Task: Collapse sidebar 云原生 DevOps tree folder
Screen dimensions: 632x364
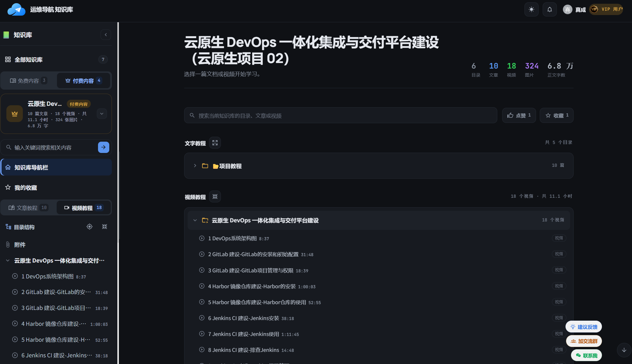Action: point(8,260)
